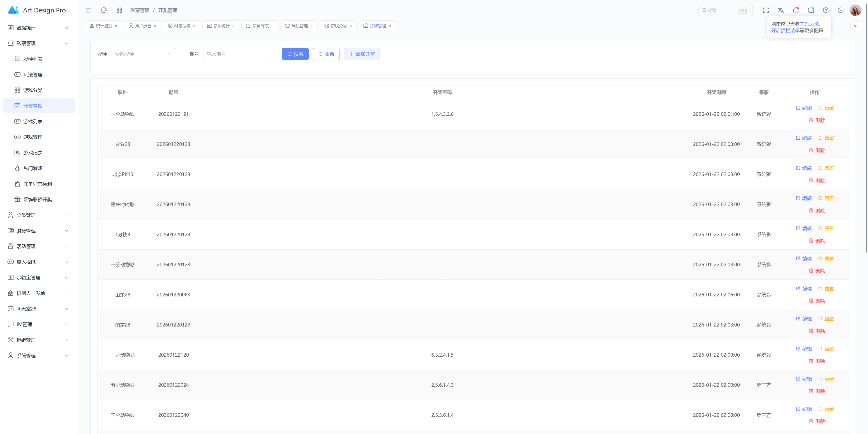Screen dimensions: 868x434
Task: Enter fullscreen mode
Action: click(766, 10)
